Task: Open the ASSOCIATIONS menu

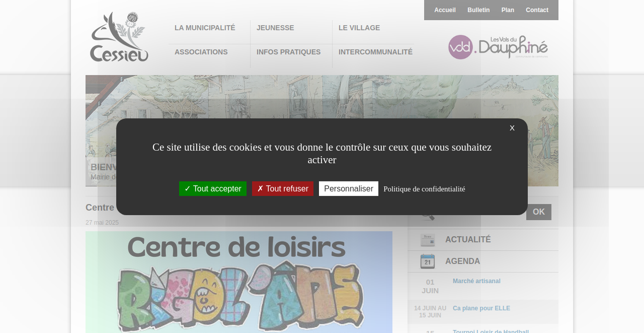Action: [201, 51]
